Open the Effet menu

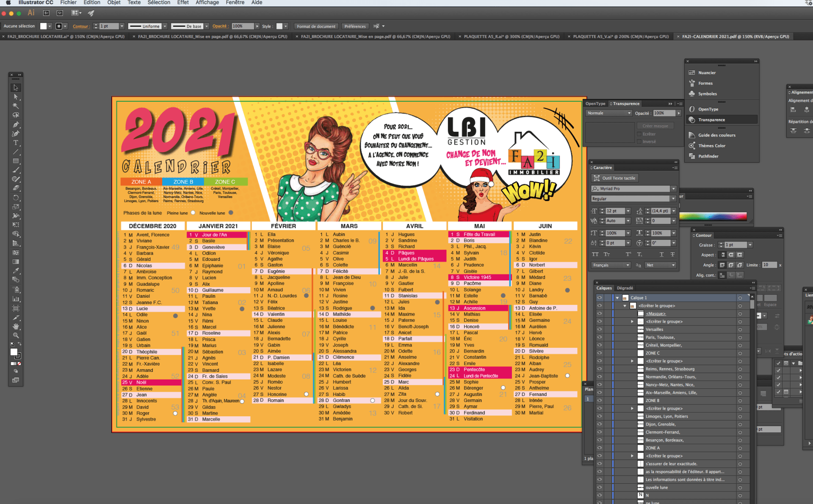coord(183,3)
